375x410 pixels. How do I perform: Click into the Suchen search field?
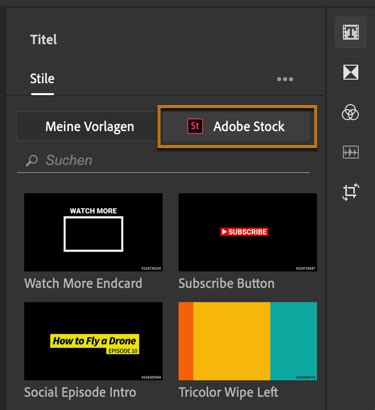pos(164,160)
